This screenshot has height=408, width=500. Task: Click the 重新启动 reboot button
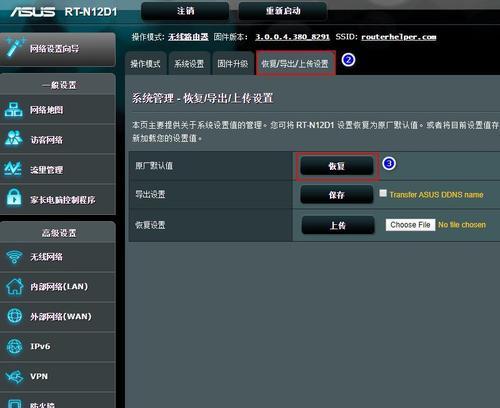tap(283, 11)
